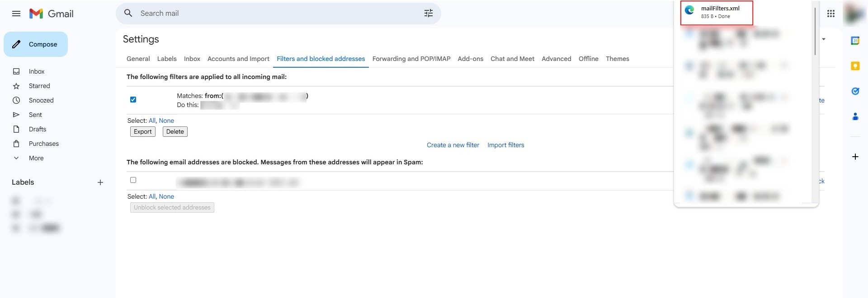Open the Accounts and Import tab

click(x=238, y=59)
